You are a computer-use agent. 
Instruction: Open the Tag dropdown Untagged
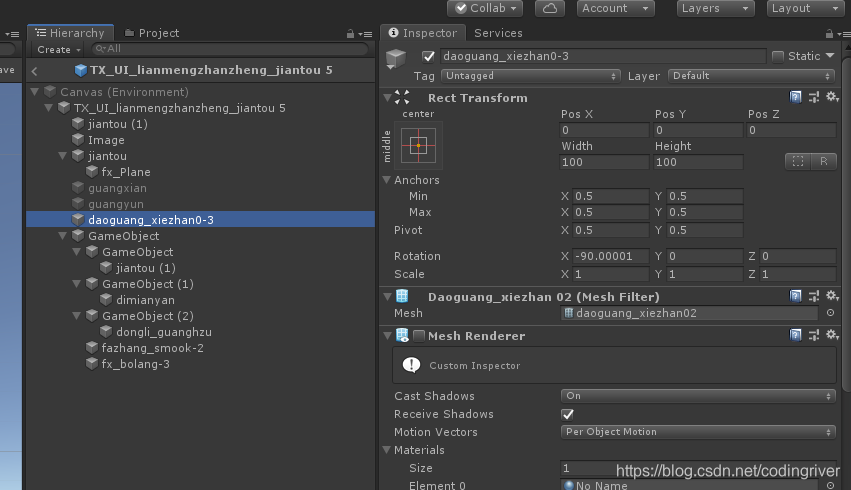(x=530, y=76)
